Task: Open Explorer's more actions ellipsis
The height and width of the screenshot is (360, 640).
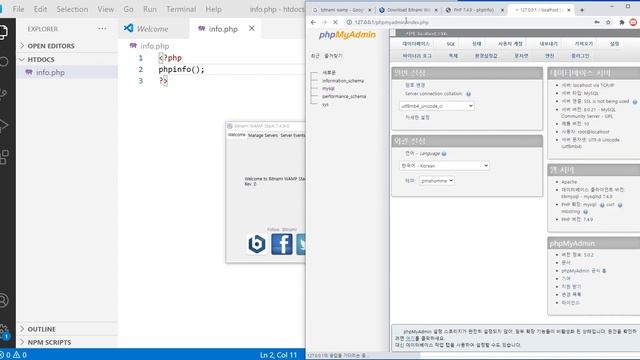Action: point(102,29)
